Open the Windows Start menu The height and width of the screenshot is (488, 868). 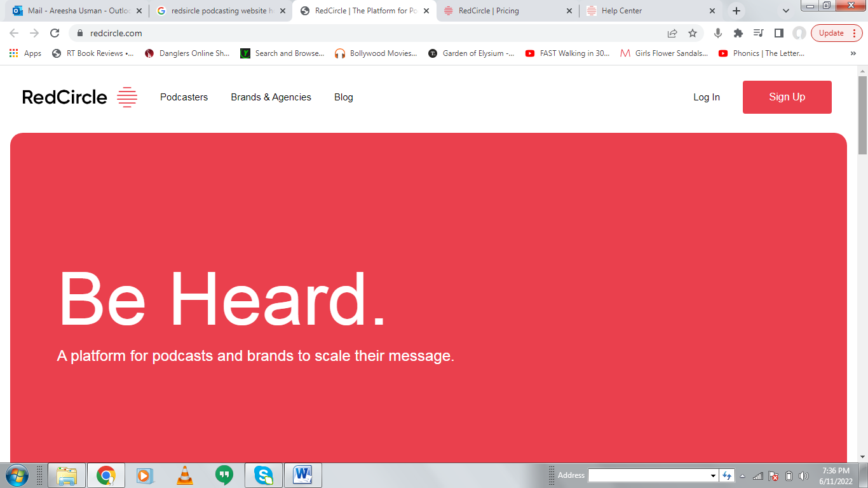click(x=16, y=475)
